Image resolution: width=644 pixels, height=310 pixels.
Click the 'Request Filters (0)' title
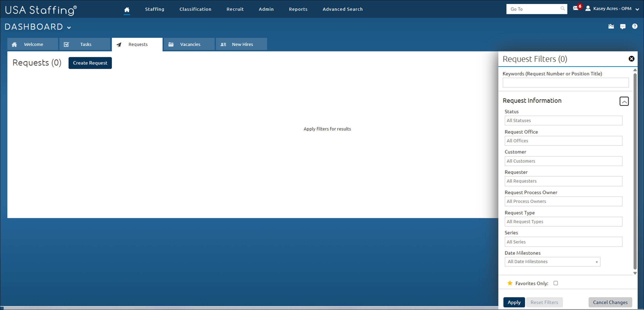535,59
